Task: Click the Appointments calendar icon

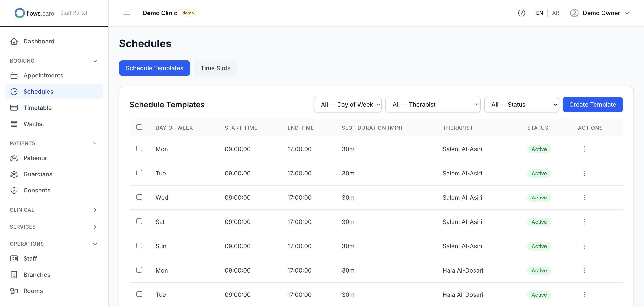Action: [14, 75]
